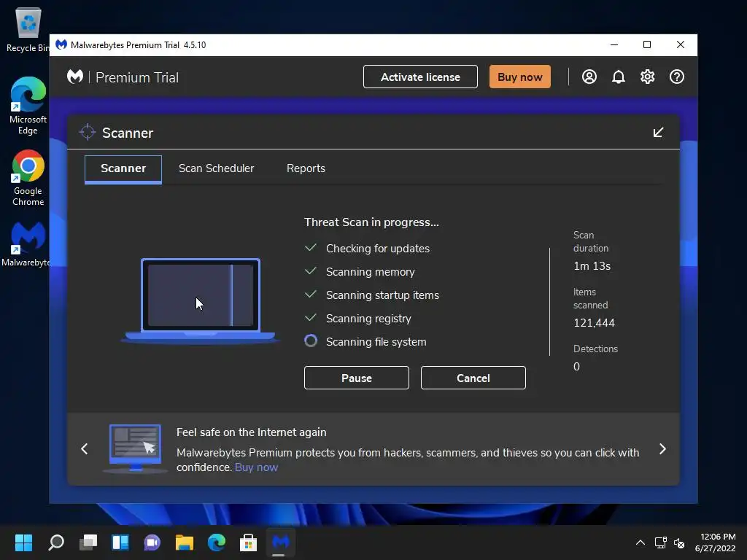Image resolution: width=747 pixels, height=560 pixels.
Task: Open File Explorer on the taskbar
Action: coord(185,542)
